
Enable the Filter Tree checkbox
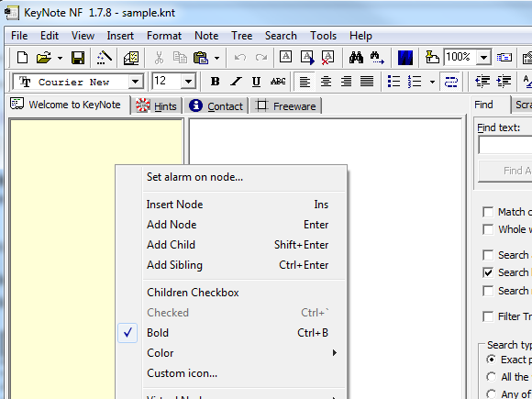pos(488,316)
